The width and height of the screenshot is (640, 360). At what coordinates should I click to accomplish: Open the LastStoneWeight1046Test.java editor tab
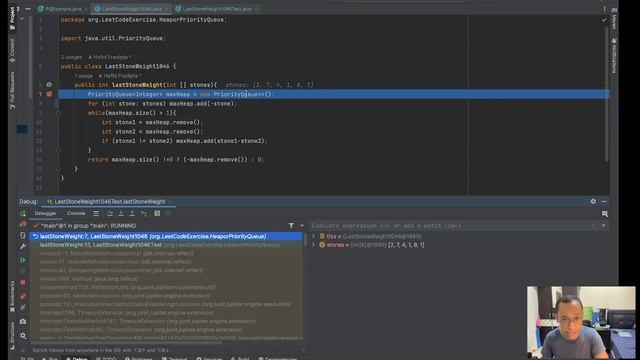216,9
